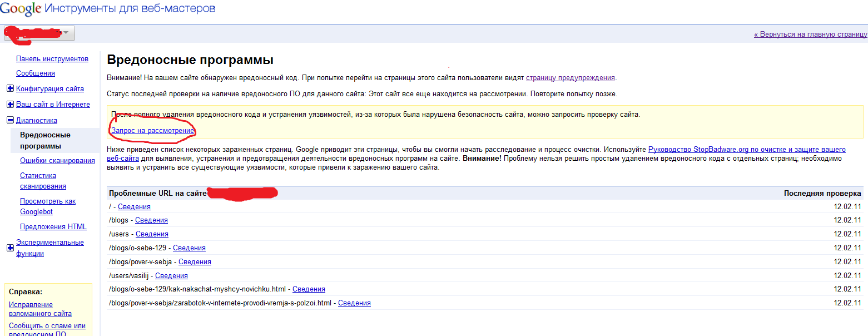Click the Google logo
The height and width of the screenshot is (336, 868).
click(x=20, y=9)
